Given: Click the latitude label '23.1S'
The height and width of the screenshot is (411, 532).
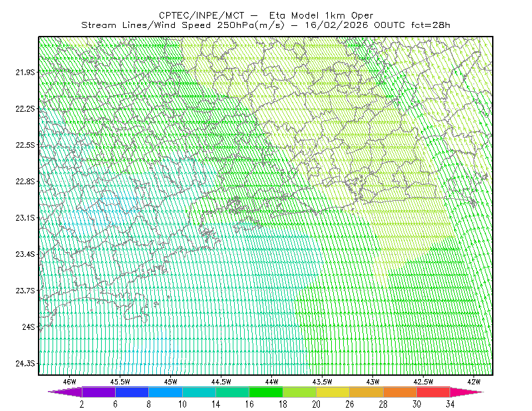Looking at the screenshot, I should click(25, 217).
